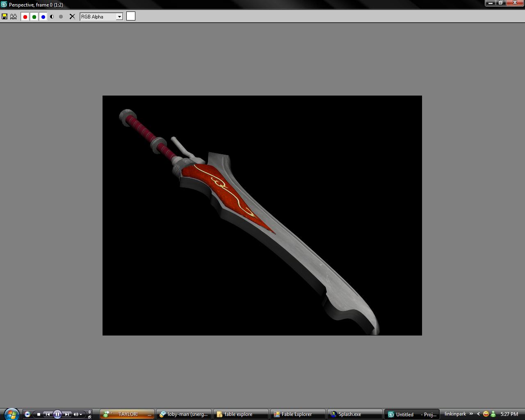Clear the rendered image with X icon
This screenshot has height=420, width=525.
tap(72, 17)
